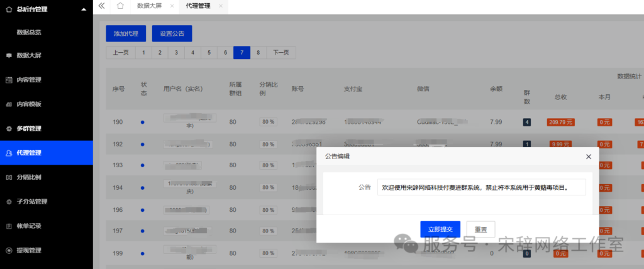Screen dimensions: 644x269
Task: Open 帐单记录 in the sidebar
Action: click(x=47, y=226)
